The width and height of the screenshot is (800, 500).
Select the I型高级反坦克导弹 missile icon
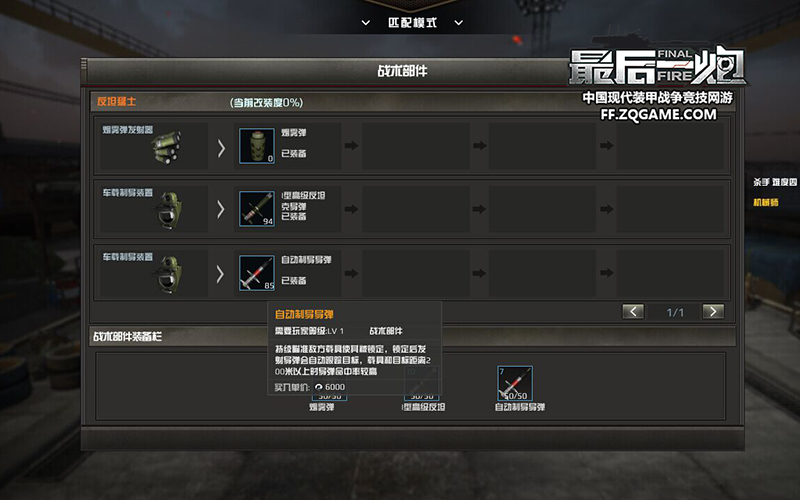pos(257,209)
